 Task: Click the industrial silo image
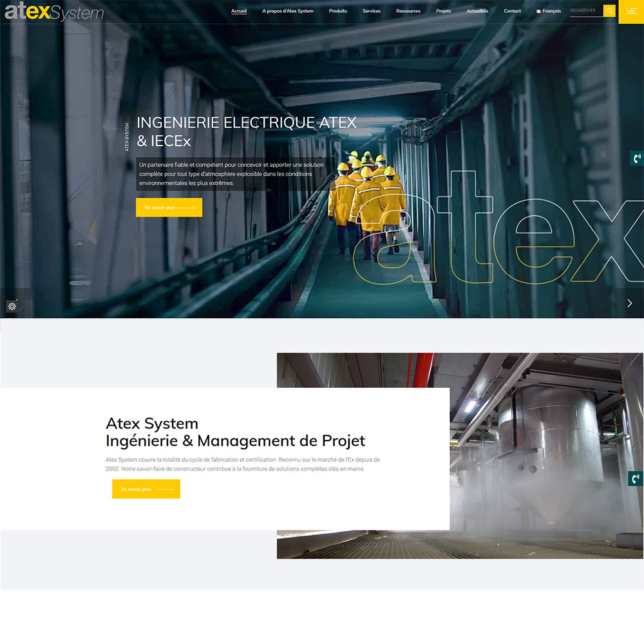[546, 456]
